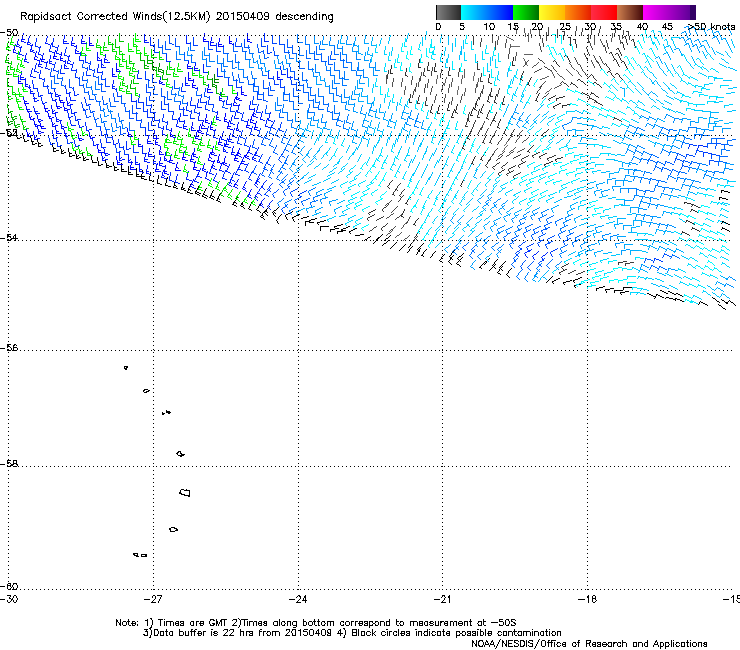Click the '10' legend tick label
The height and width of the screenshot is (650, 740).
pos(489,27)
